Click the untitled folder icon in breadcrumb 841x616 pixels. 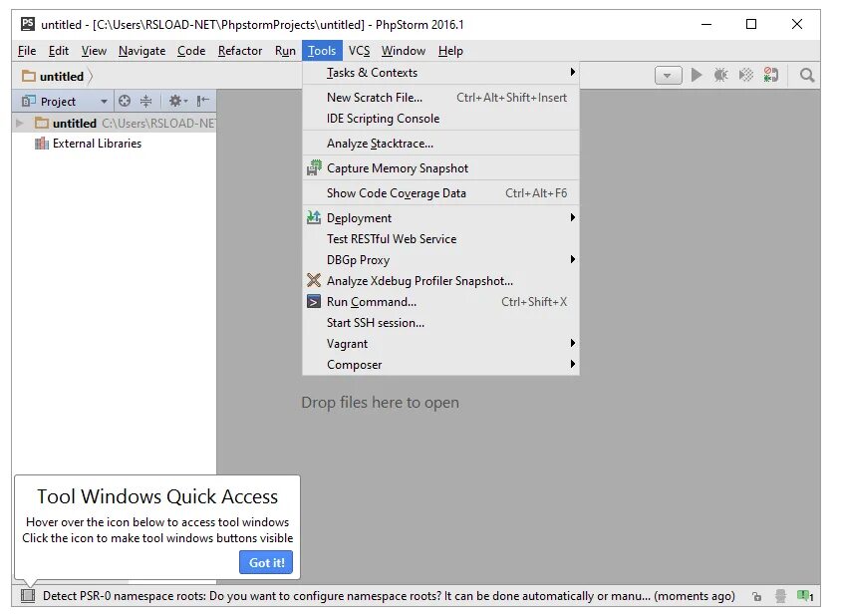click(29, 76)
